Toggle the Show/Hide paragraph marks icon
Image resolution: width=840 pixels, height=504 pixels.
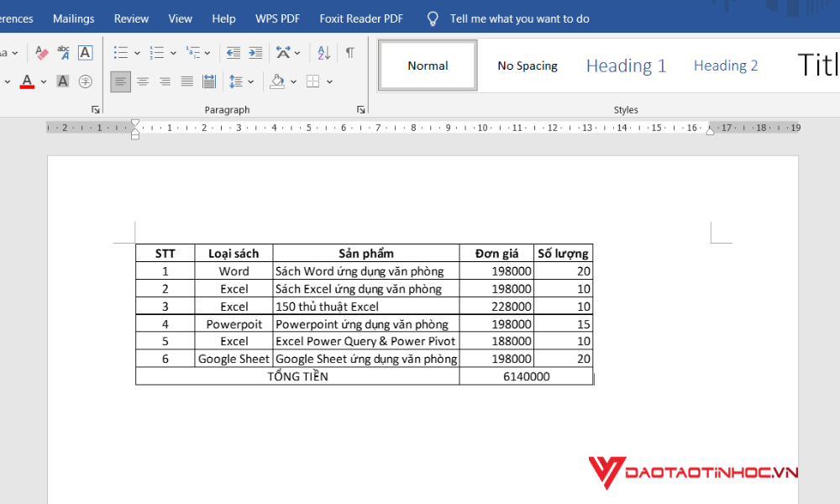pyautogui.click(x=349, y=51)
